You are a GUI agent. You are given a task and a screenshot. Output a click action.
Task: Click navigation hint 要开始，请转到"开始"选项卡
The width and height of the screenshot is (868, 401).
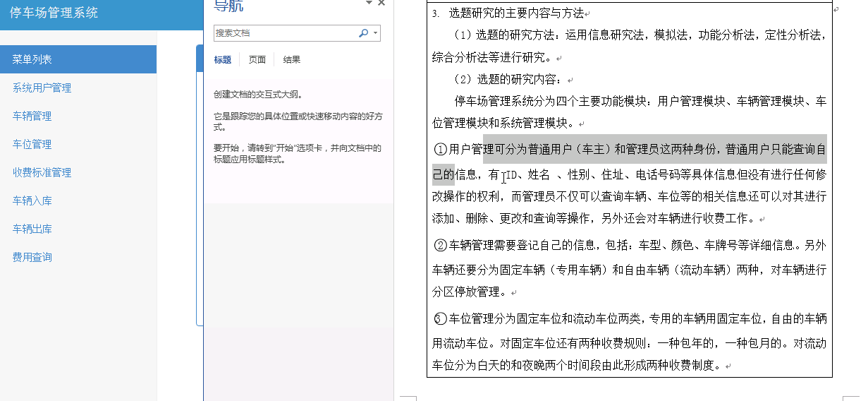click(298, 154)
